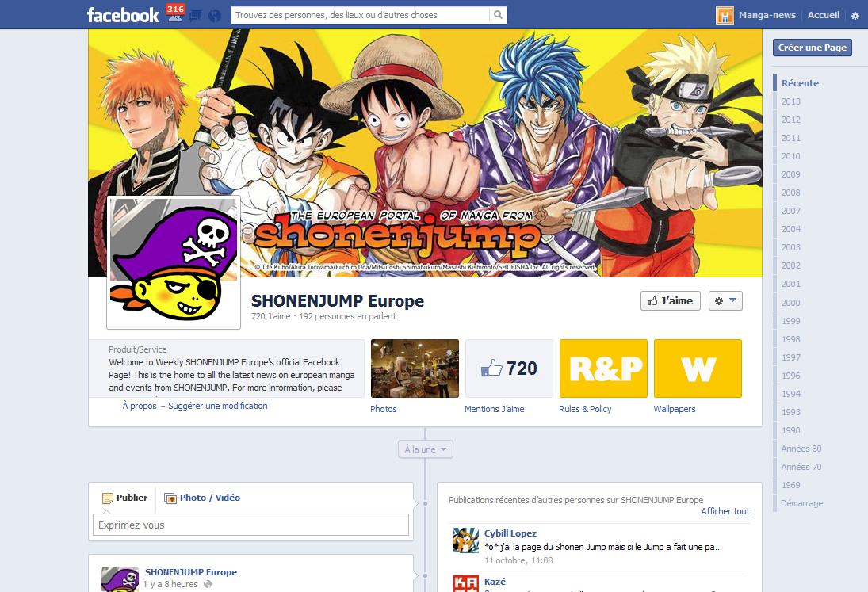
Task: Focus the Facebook search field
Action: [361, 15]
